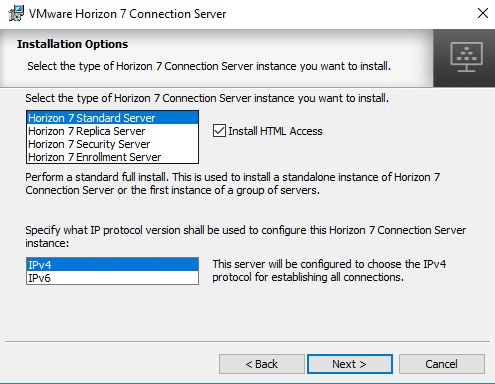Screen dimensions: 495x384
Task: Cancel the installation
Action: coord(442,364)
